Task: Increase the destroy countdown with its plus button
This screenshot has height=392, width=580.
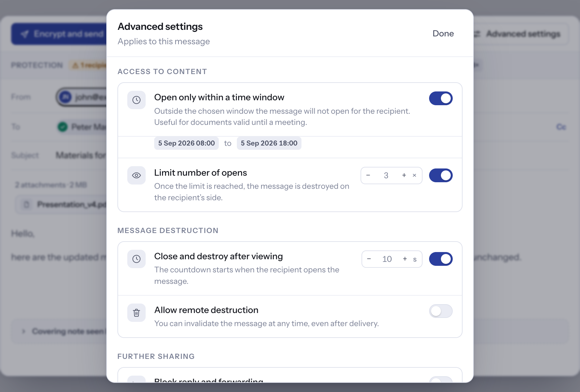Action: tap(405, 259)
